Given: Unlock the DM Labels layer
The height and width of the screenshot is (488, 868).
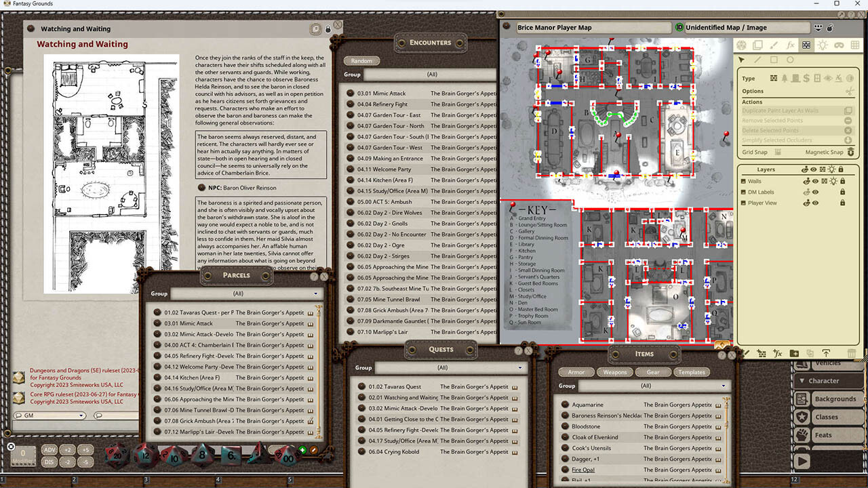Looking at the screenshot, I should 842,192.
